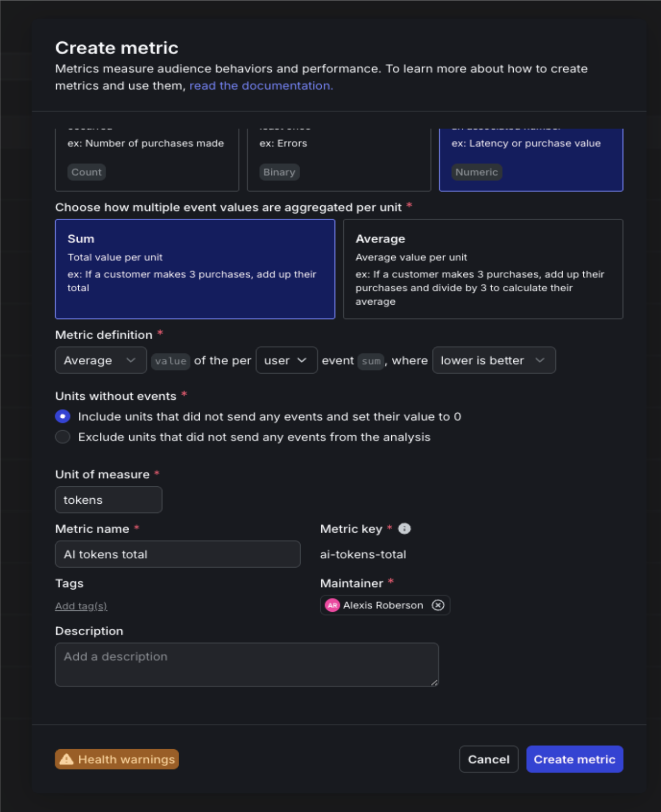Click the Add a description text area
This screenshot has height=812, width=661.
pos(247,664)
